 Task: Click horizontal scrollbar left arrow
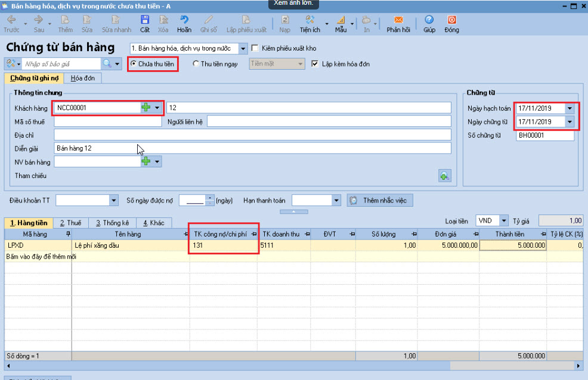click(x=8, y=366)
